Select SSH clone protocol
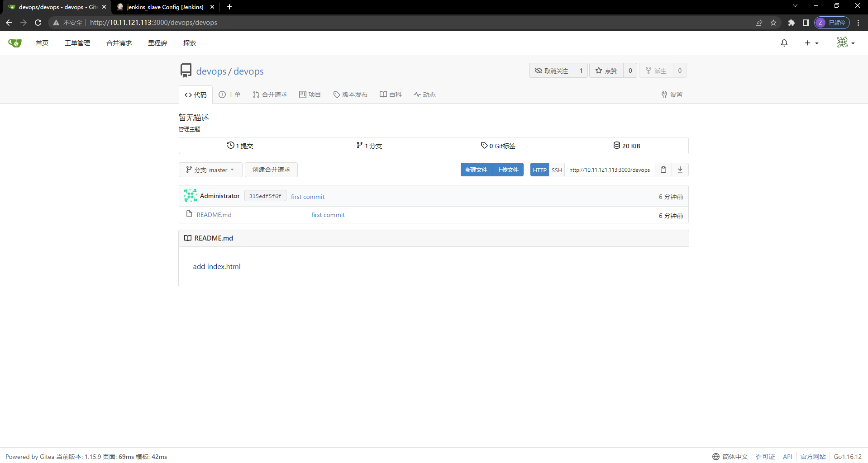868x463 pixels. (x=557, y=170)
